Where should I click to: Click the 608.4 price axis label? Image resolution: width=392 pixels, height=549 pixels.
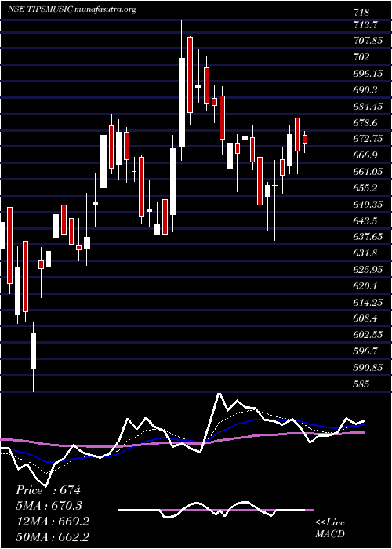coord(365,318)
